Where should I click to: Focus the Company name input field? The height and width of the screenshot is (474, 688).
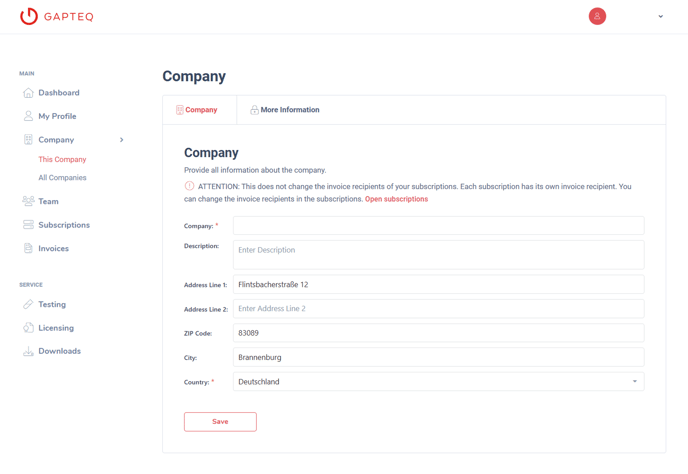tap(439, 226)
